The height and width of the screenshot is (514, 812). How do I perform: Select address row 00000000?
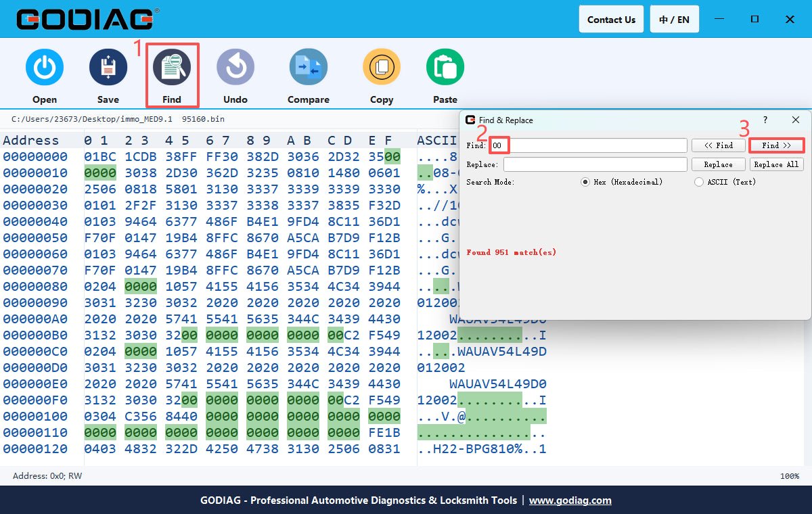[x=35, y=157]
